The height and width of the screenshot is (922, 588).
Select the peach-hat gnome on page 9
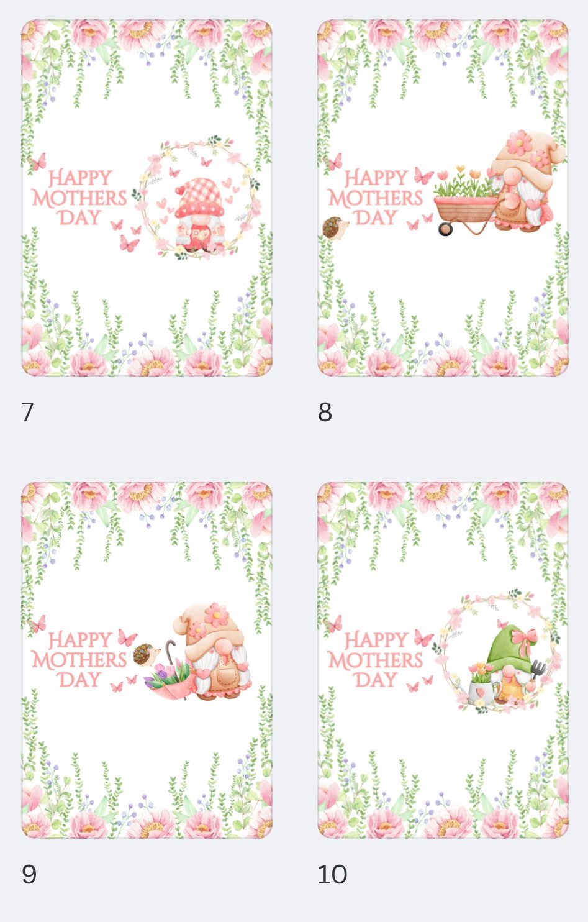pos(213,651)
